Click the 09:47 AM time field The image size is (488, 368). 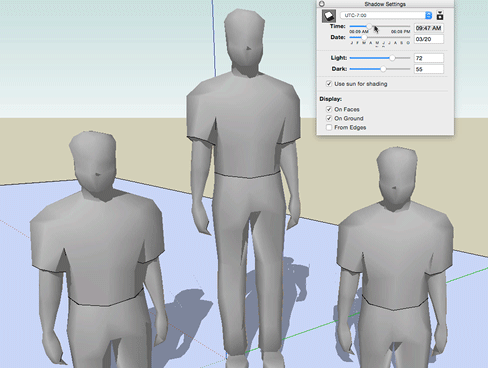[429, 28]
